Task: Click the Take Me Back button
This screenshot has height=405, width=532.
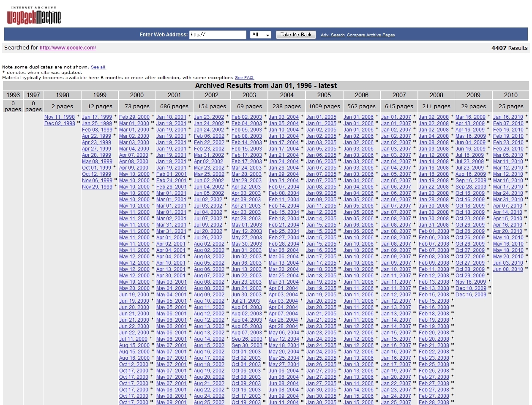Action: point(296,35)
